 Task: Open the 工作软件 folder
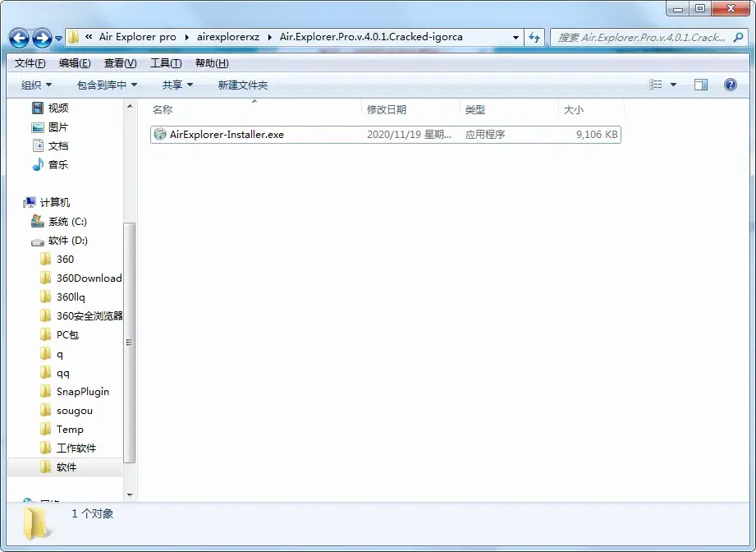point(76,448)
